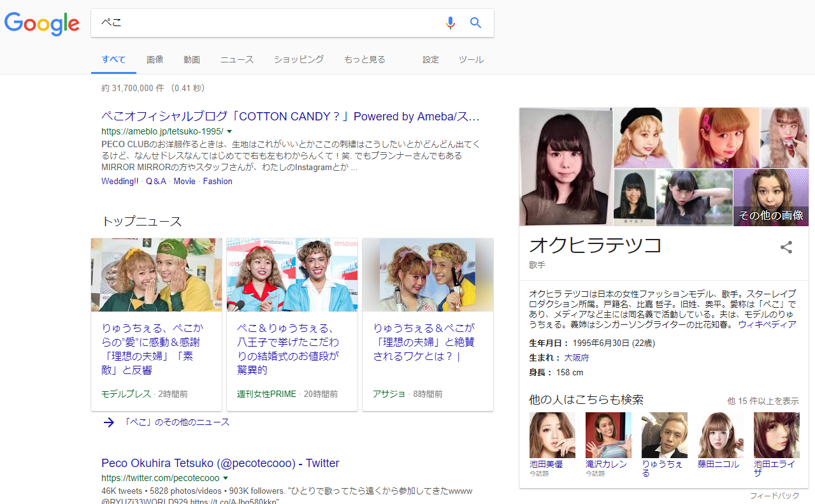Click knowledge panel photo with black beret

646,138
